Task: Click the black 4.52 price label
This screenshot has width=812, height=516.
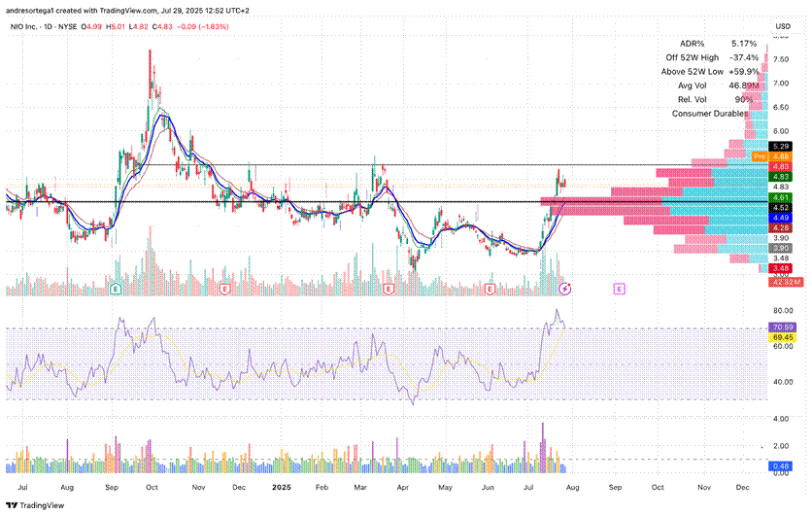Action: coord(780,208)
